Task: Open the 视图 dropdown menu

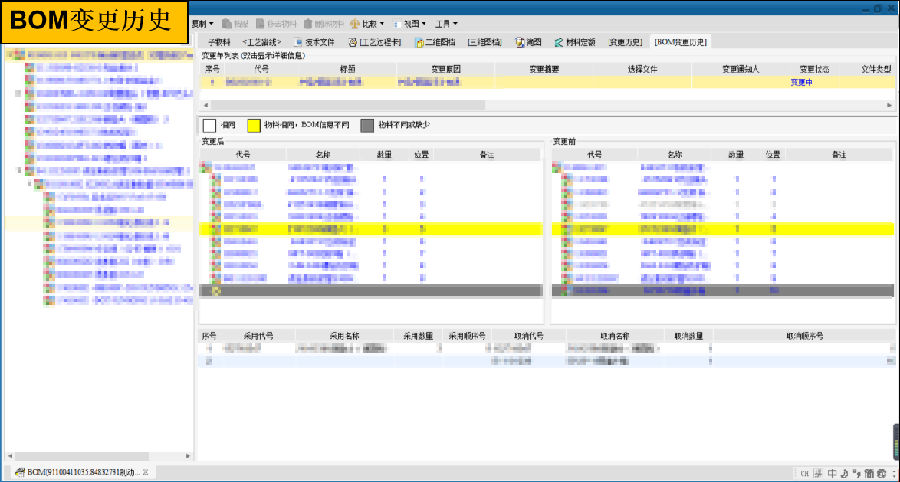Action: 411,23
